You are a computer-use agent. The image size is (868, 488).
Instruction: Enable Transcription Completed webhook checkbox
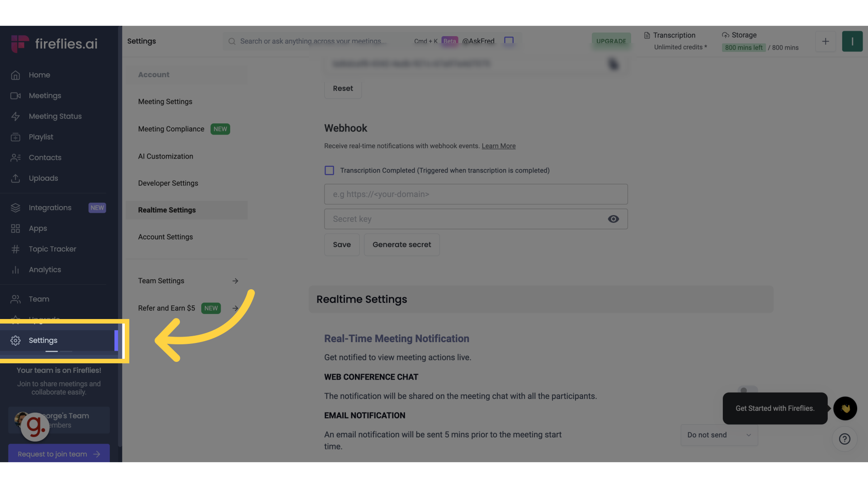(329, 170)
